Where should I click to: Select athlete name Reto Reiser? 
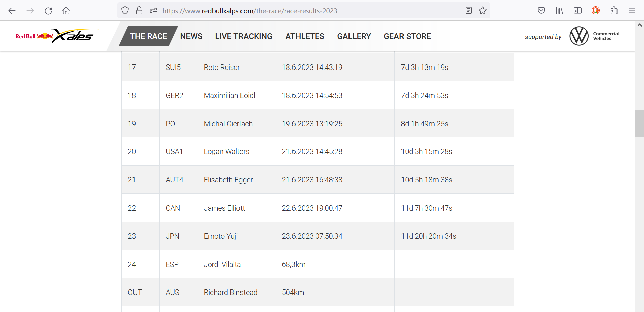click(x=222, y=67)
